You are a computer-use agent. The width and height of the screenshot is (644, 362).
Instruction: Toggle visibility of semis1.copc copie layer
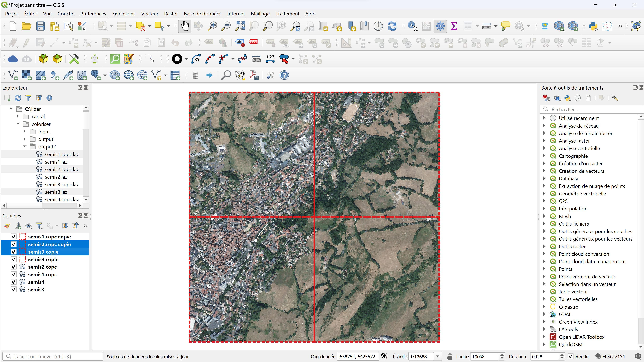(x=14, y=237)
